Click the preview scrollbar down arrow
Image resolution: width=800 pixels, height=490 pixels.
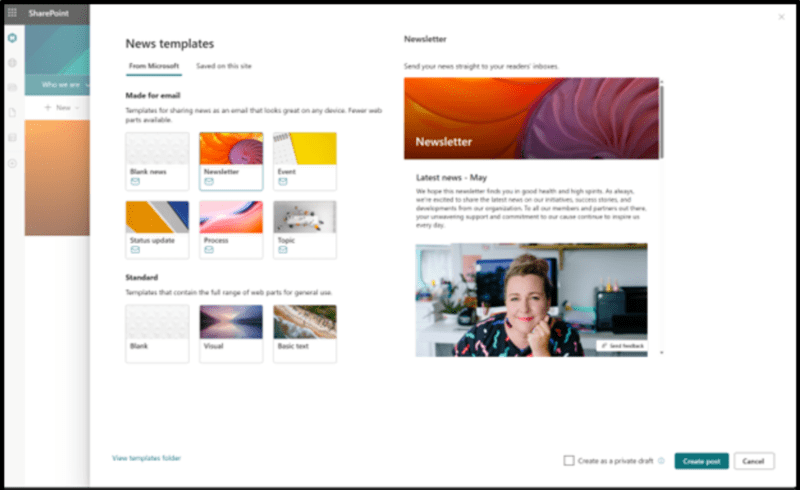click(662, 353)
